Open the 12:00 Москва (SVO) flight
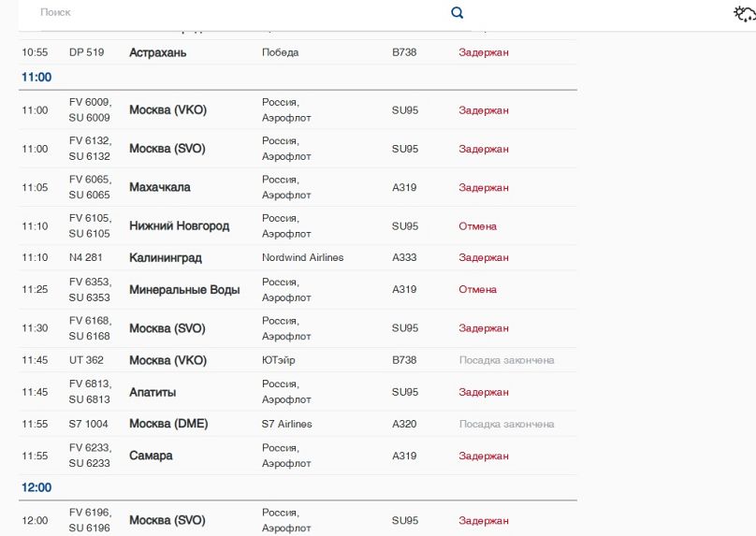This screenshot has width=756, height=536. [167, 520]
